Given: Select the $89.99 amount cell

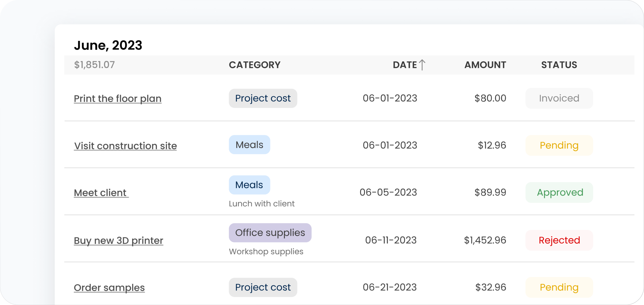Looking at the screenshot, I should (x=490, y=192).
